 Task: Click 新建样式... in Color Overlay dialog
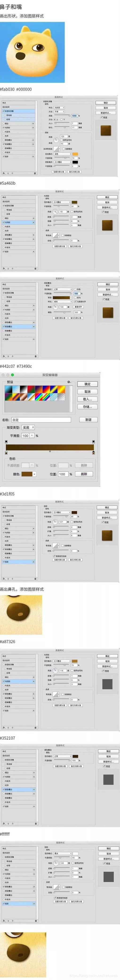(108, 761)
